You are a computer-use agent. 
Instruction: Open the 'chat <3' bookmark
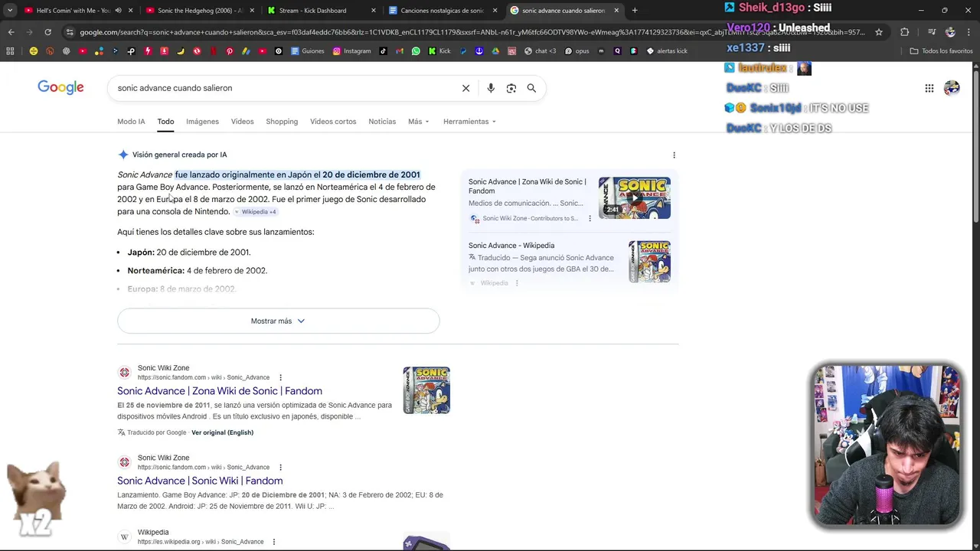[x=540, y=51]
